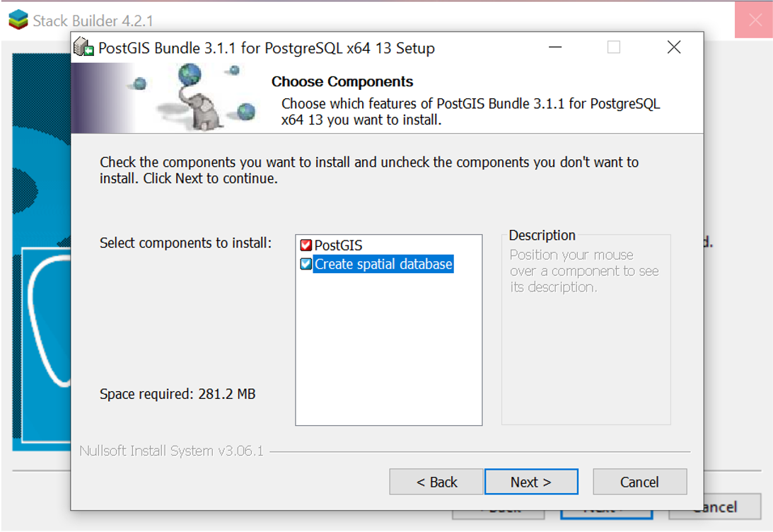Uncheck the Create spatial database checkbox

tap(306, 265)
